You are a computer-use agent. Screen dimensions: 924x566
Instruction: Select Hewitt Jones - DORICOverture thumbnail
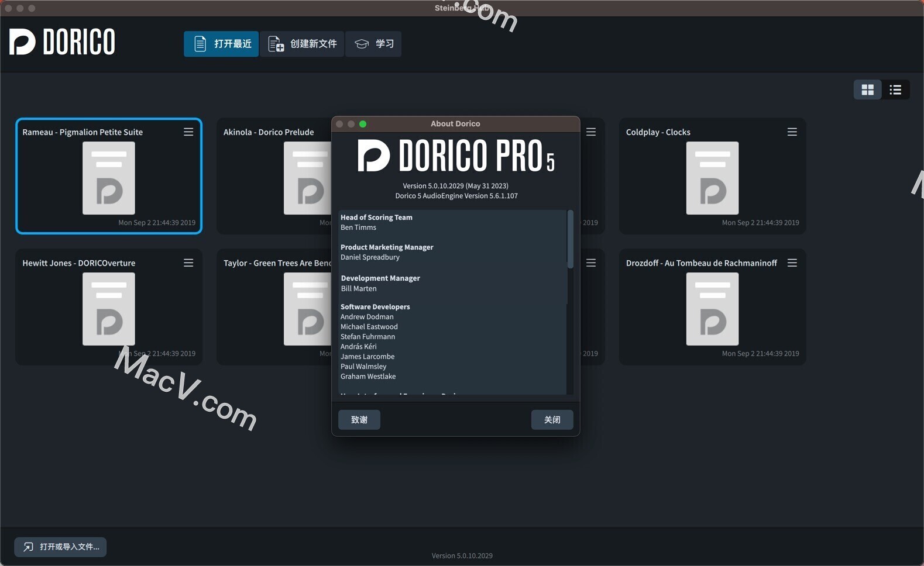pyautogui.click(x=109, y=309)
